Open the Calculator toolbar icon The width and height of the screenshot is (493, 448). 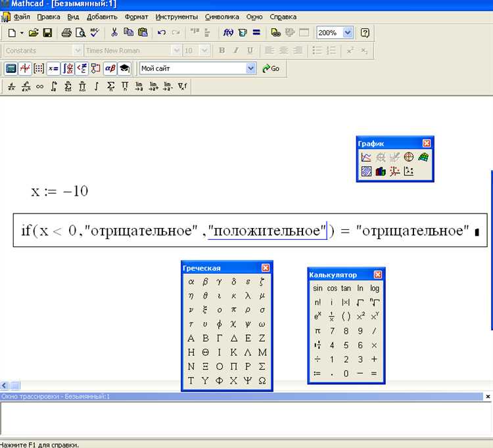point(11,68)
